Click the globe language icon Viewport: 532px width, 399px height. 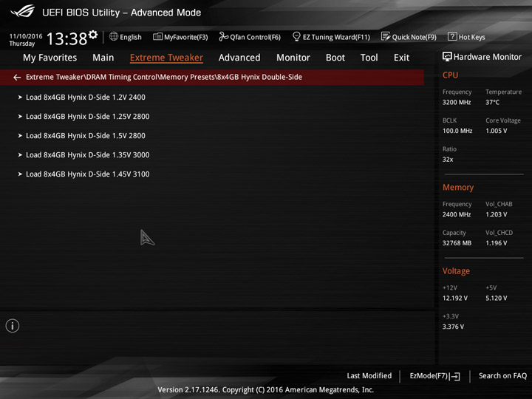(x=114, y=36)
